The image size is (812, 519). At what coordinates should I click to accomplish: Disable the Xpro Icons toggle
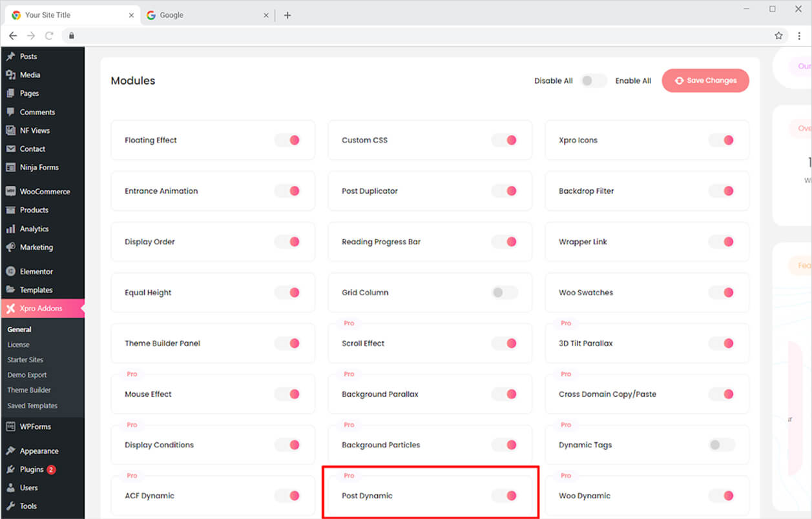pos(722,140)
